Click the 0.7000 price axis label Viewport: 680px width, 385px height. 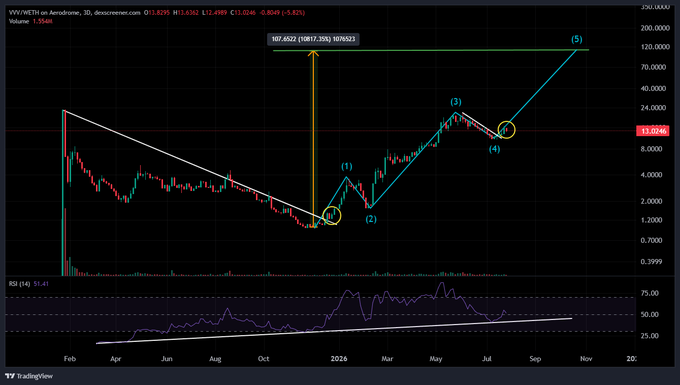651,241
